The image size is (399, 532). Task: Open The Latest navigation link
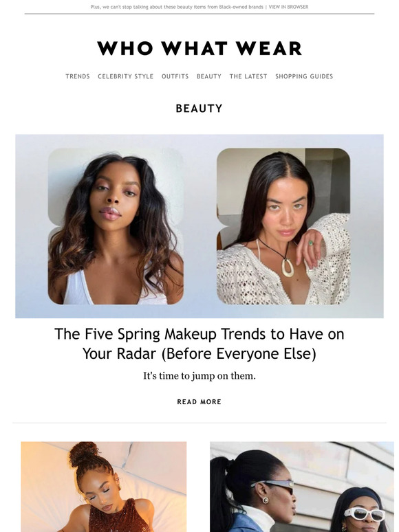click(x=248, y=76)
